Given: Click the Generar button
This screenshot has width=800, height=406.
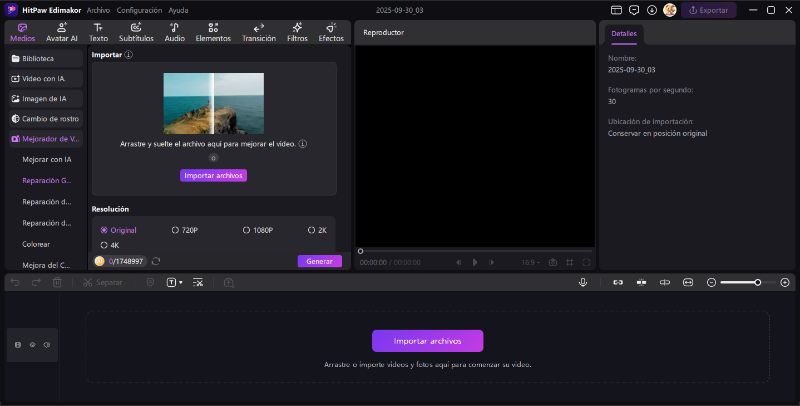Looking at the screenshot, I should coord(319,261).
